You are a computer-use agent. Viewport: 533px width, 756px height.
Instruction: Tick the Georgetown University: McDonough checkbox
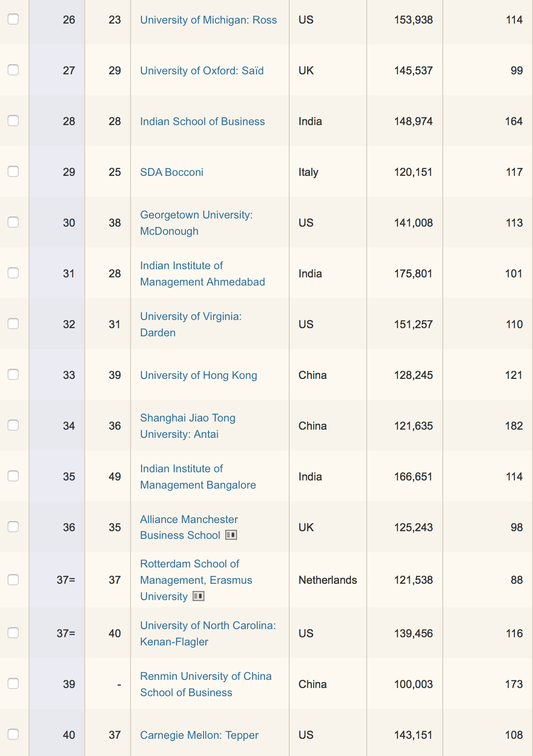click(x=13, y=222)
